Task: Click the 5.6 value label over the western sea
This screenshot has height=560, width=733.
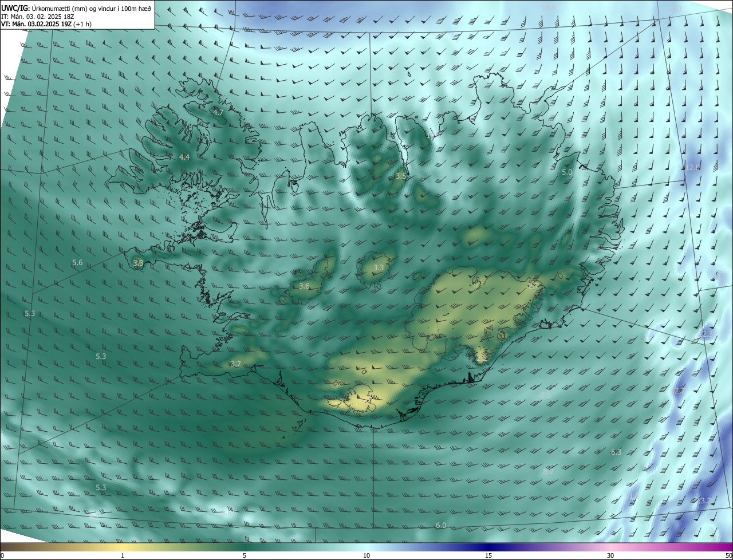Action: 77,263
